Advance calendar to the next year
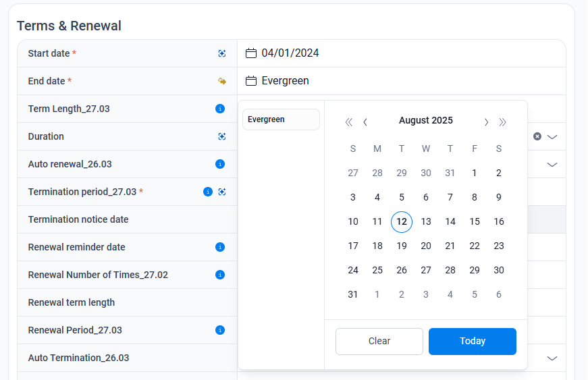588x380 pixels. pos(503,122)
